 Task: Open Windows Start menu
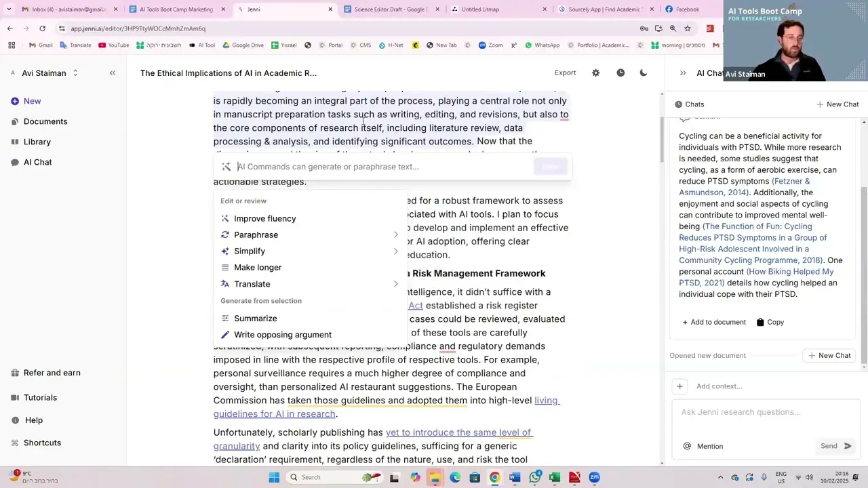point(274,477)
